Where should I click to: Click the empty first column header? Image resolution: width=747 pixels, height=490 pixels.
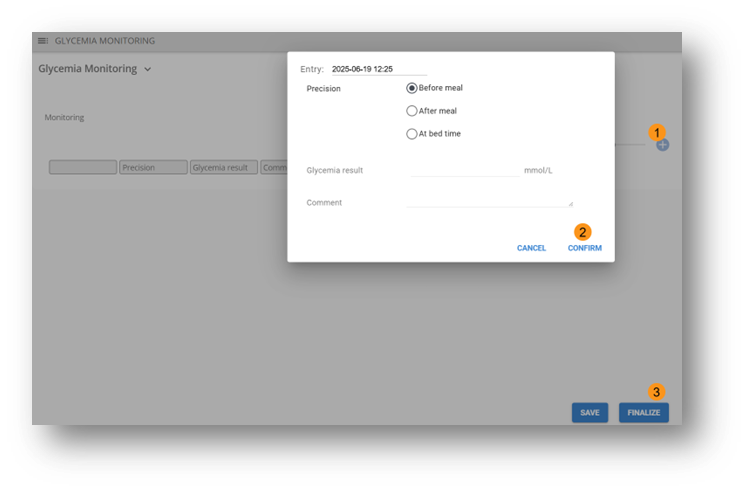(x=83, y=168)
